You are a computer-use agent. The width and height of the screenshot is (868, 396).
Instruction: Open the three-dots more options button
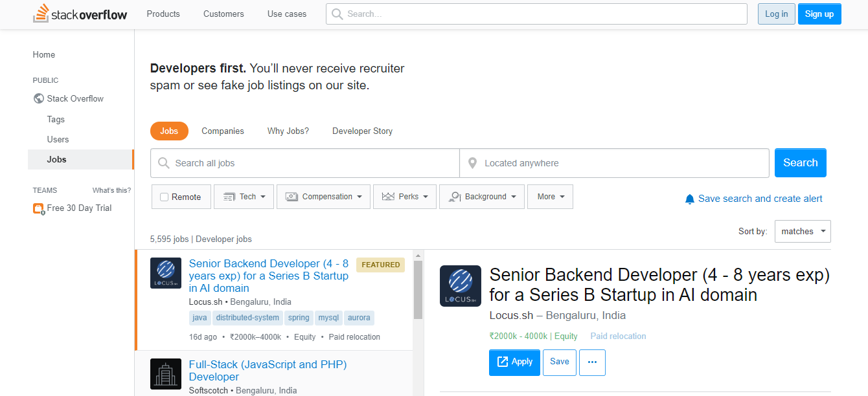coord(592,362)
